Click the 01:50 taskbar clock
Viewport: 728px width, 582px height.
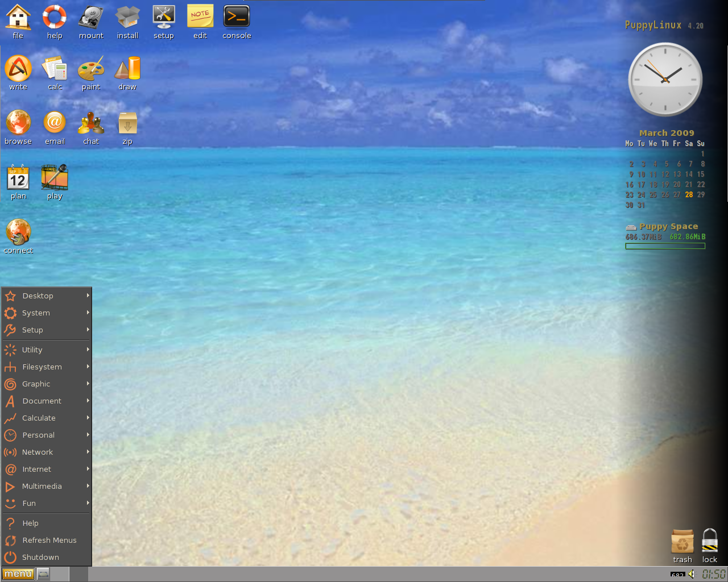[x=714, y=574]
